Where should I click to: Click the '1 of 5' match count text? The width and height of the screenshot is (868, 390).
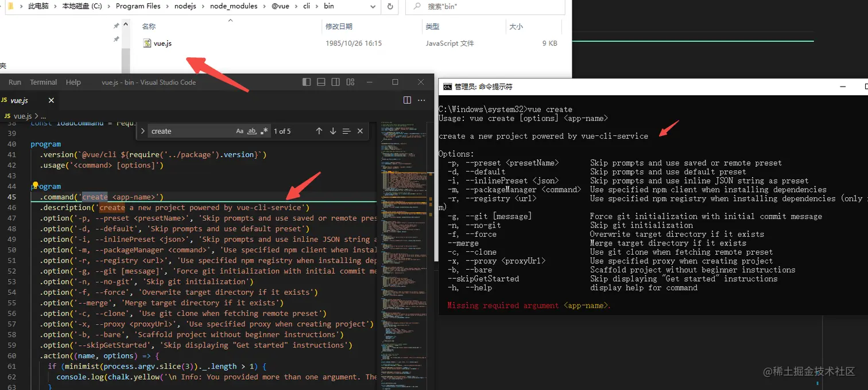point(282,131)
